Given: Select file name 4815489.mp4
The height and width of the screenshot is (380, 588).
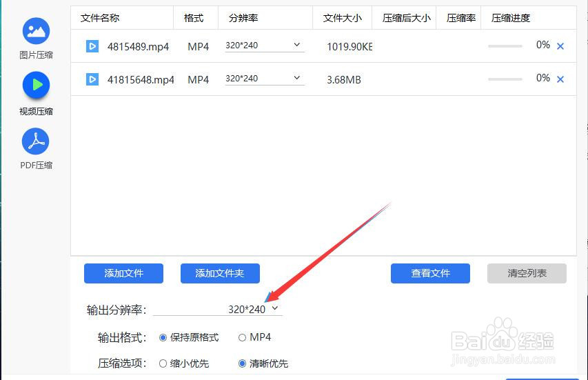Looking at the screenshot, I should 138,47.
